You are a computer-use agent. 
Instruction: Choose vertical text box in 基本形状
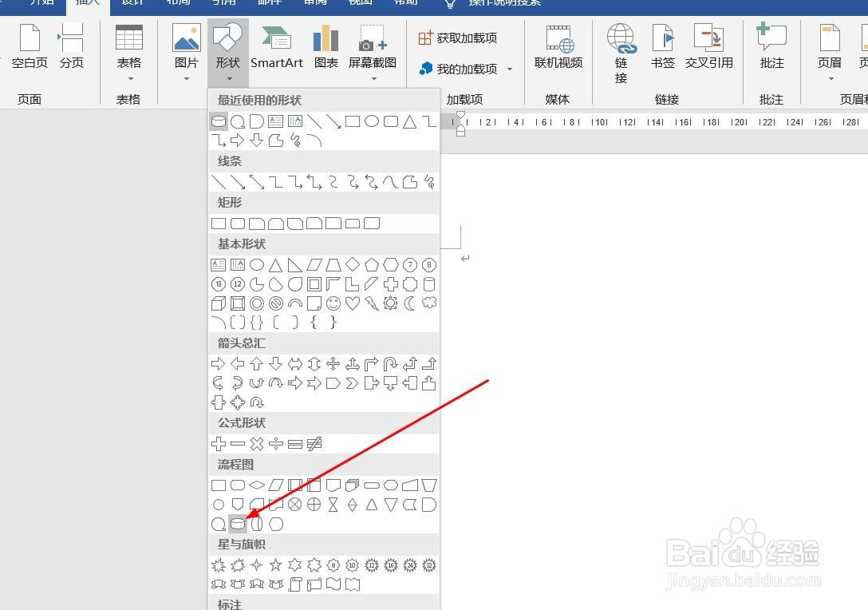(x=238, y=265)
